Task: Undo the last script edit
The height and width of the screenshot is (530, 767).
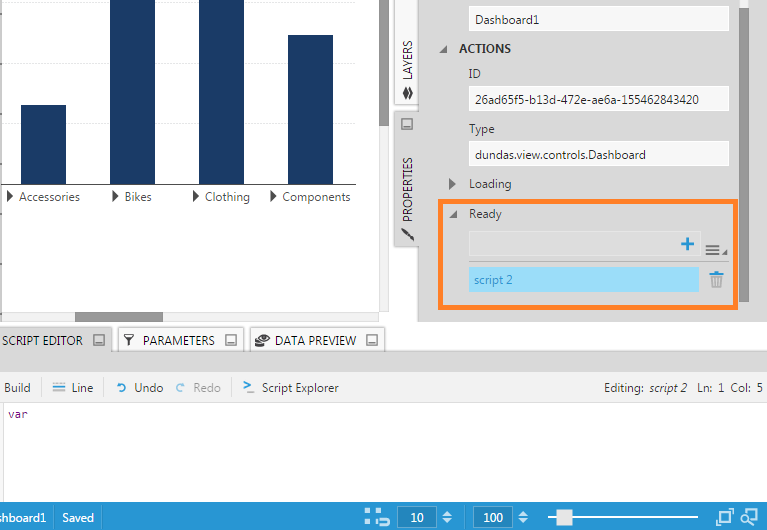Action: pyautogui.click(x=139, y=388)
